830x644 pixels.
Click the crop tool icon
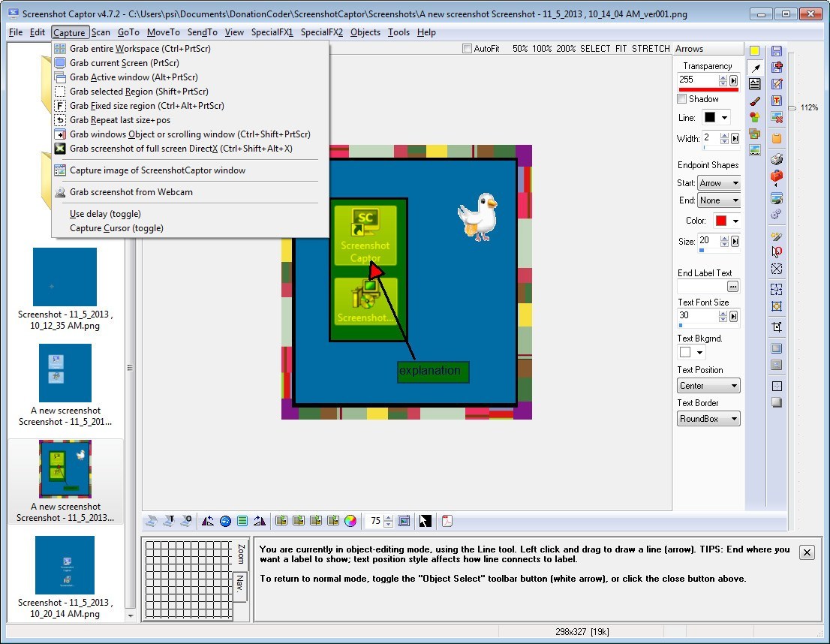pyautogui.click(x=777, y=327)
